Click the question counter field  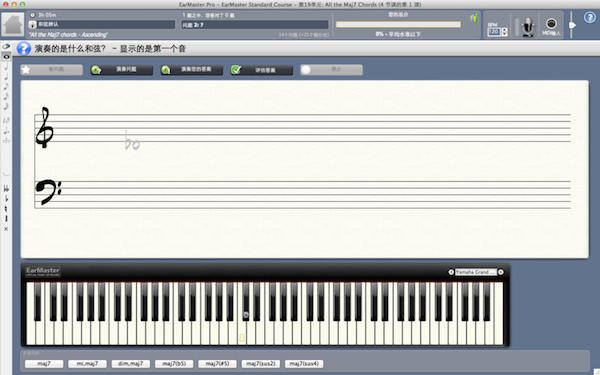tap(255, 25)
